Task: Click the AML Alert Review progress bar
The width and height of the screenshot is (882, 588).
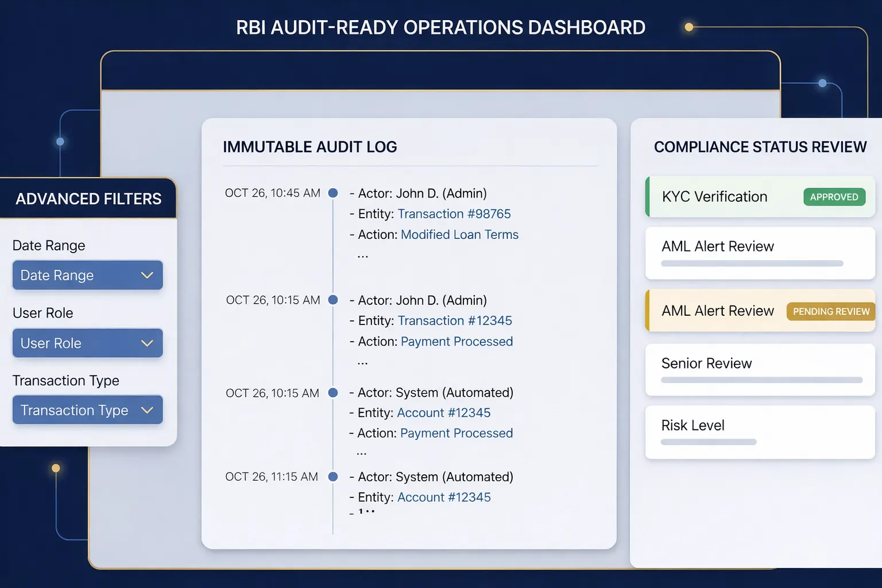Action: (x=752, y=264)
